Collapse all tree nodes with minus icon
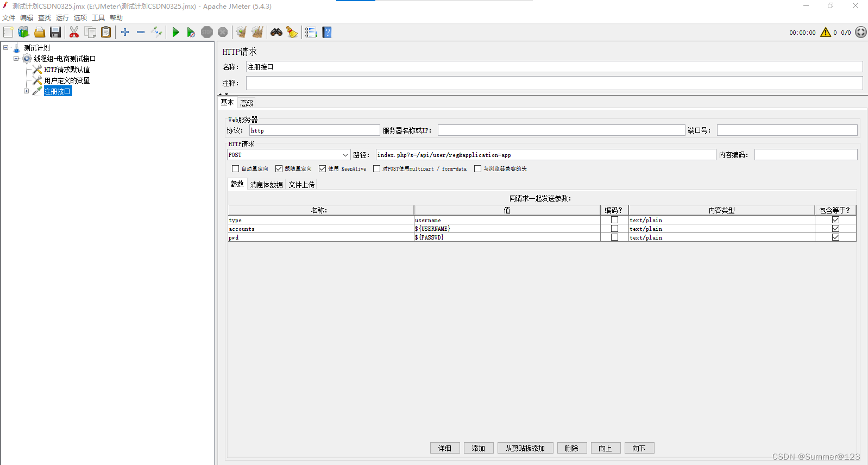Screen dimensions: 868x465 click(141, 33)
